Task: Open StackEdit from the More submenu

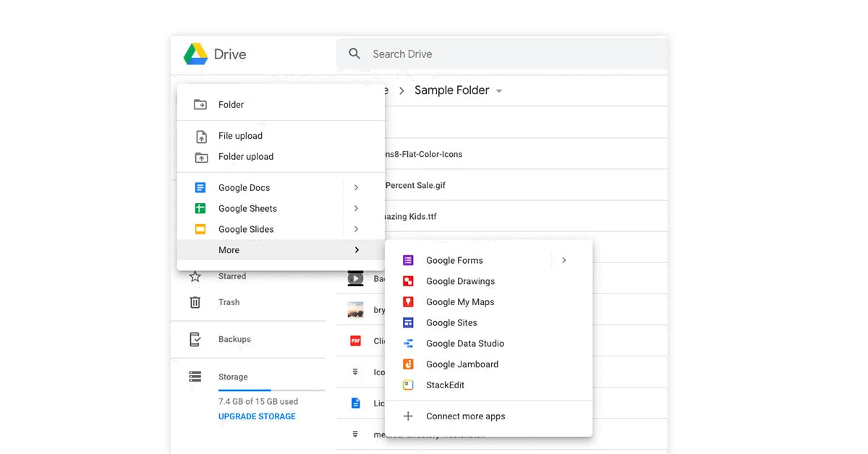Action: click(x=445, y=385)
